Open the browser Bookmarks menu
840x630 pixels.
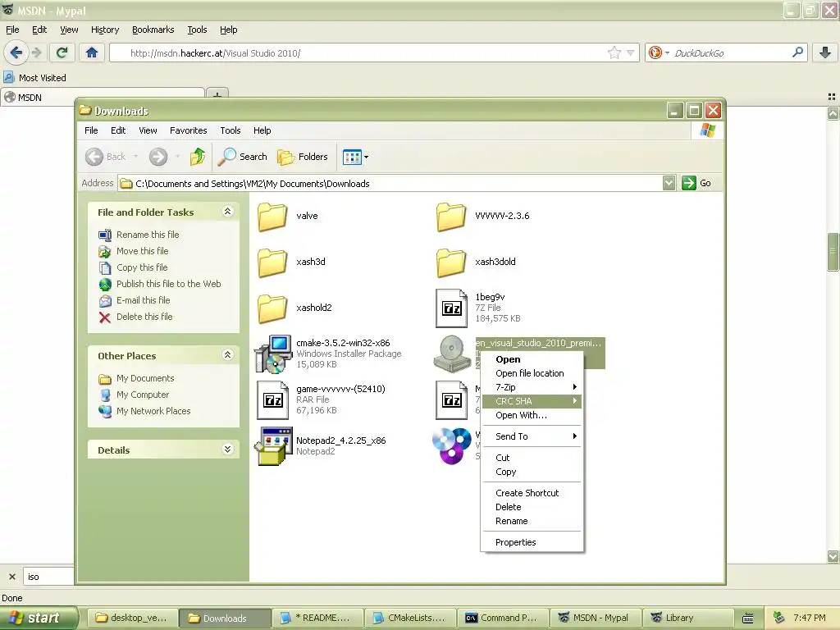pyautogui.click(x=153, y=30)
